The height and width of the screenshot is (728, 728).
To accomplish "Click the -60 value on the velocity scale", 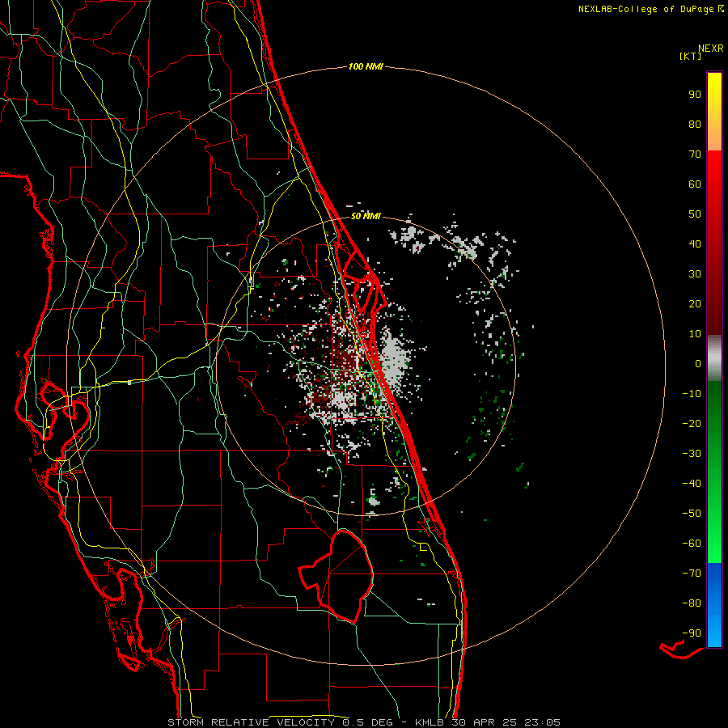I will (692, 544).
